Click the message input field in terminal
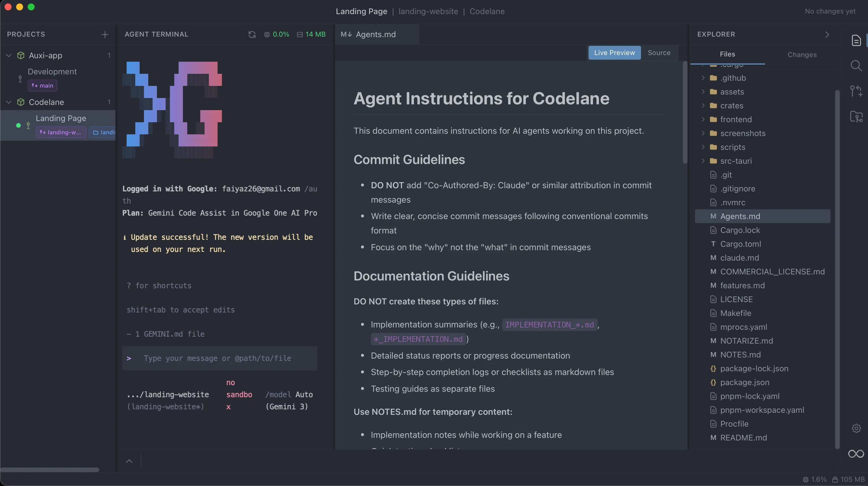This screenshot has height=486, width=868. (x=219, y=358)
